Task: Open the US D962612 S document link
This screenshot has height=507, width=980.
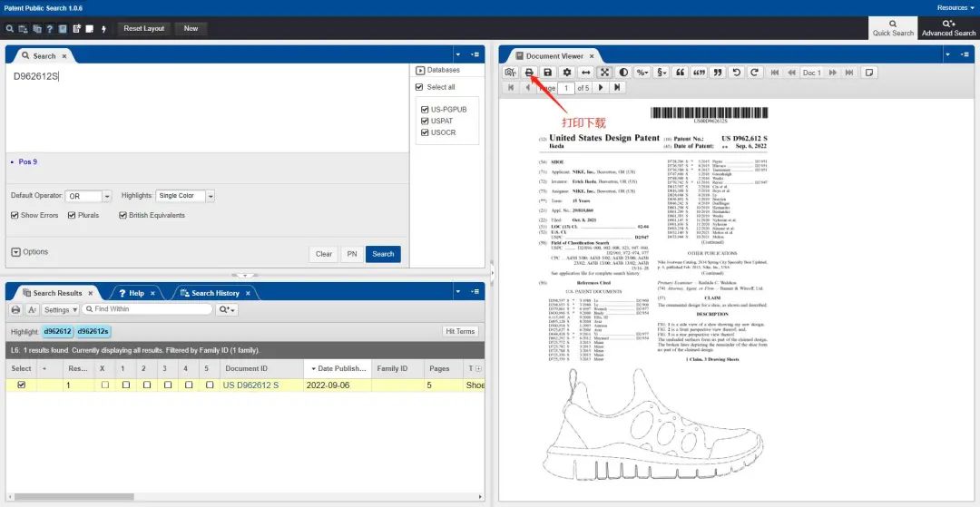Action: point(250,385)
